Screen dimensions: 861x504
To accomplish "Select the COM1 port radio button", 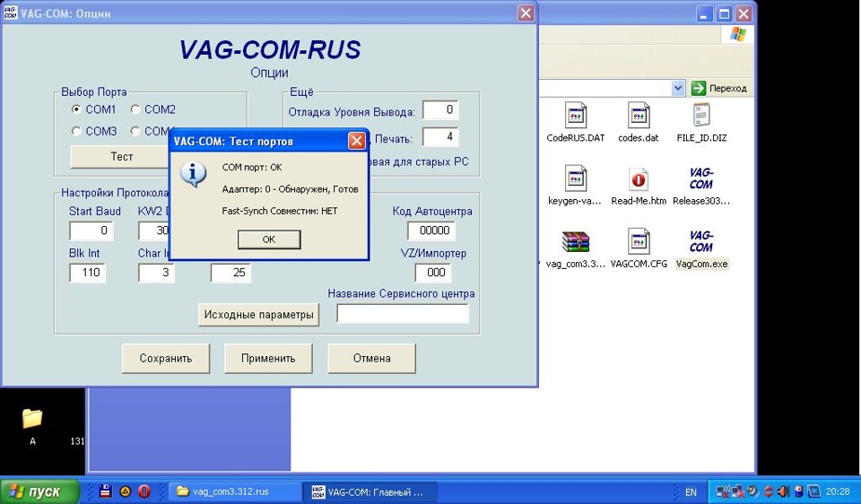I will [x=76, y=109].
